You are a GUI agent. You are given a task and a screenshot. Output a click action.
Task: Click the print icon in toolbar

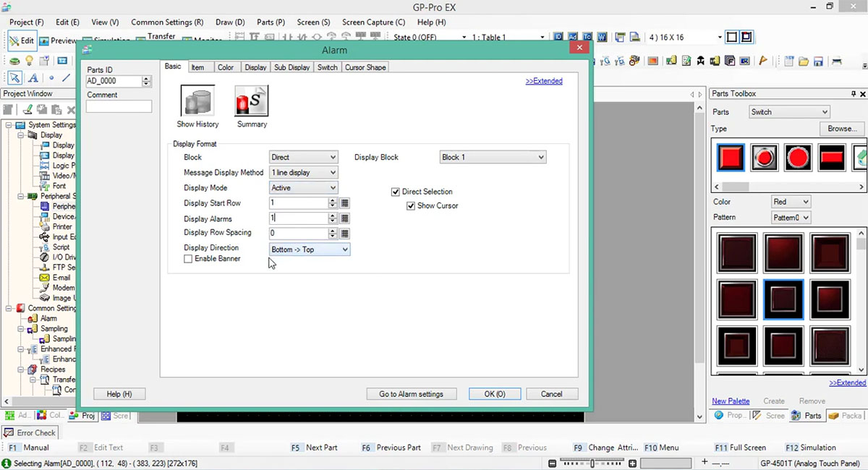837,61
